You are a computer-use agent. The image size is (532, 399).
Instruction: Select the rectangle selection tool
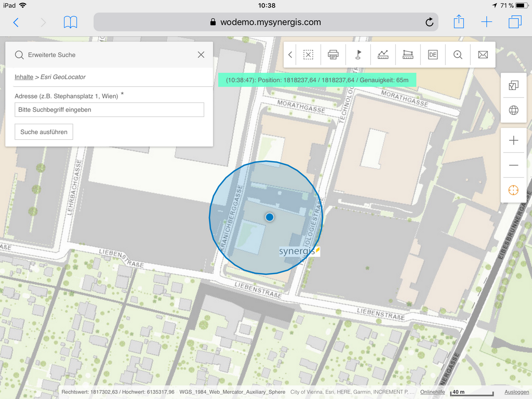[x=308, y=55]
